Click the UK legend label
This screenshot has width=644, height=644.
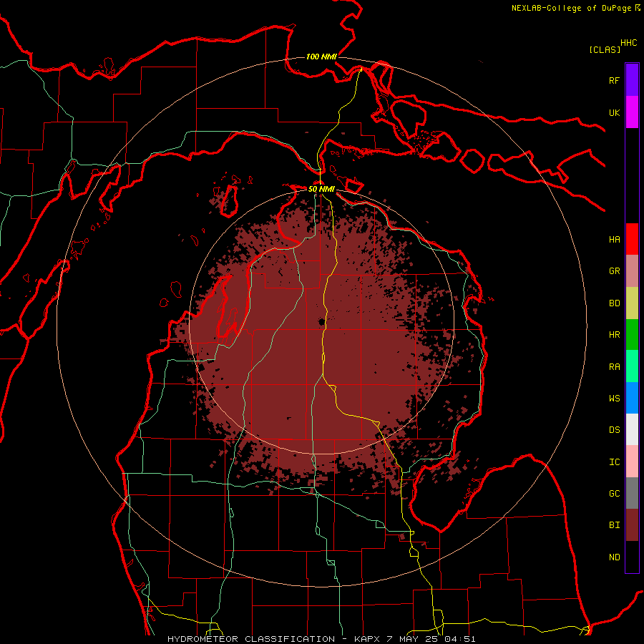tap(614, 112)
